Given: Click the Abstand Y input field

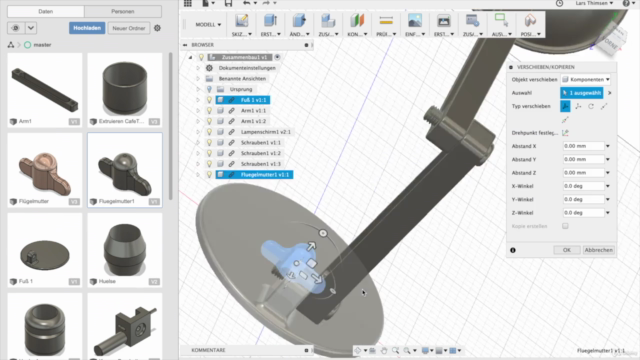Looking at the screenshot, I should click(x=583, y=159).
